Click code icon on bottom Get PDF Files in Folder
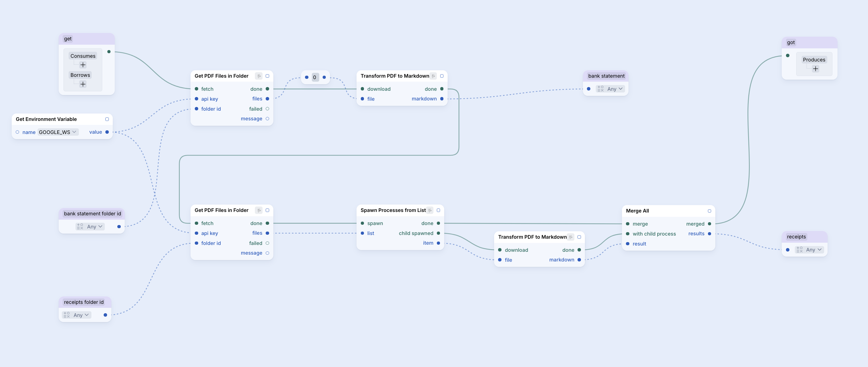Image resolution: width=868 pixels, height=367 pixels. 259,211
